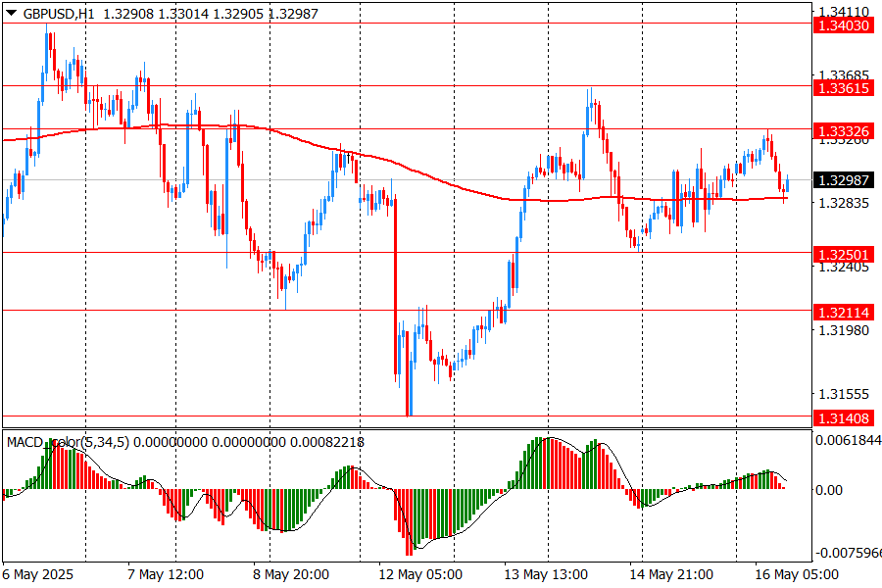Select the 13 May 13:00 time label

pyautogui.click(x=545, y=574)
